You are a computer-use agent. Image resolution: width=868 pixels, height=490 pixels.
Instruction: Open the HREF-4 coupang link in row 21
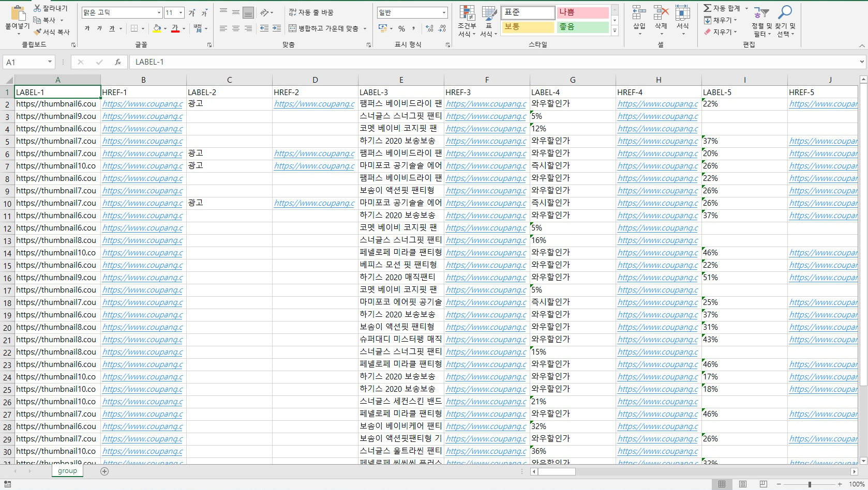(658, 340)
